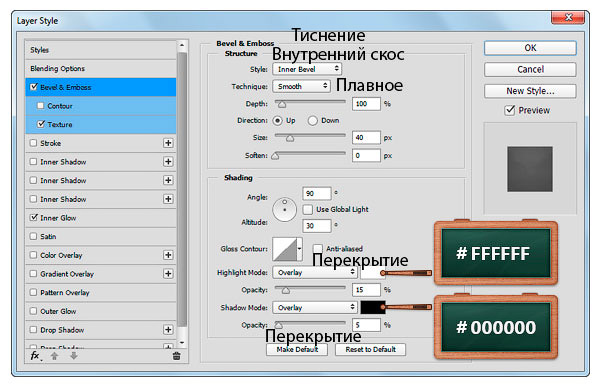Click the Size value field

(366, 137)
